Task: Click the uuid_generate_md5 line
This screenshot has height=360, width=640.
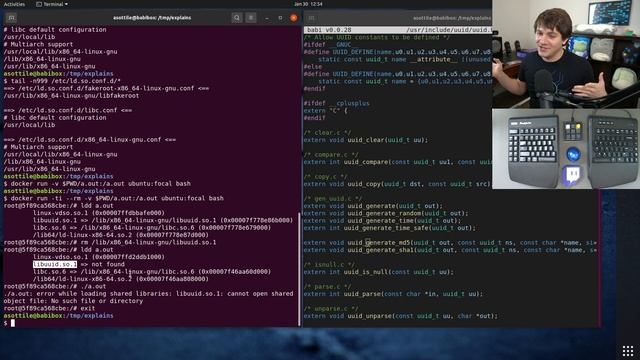Action: click(450, 243)
